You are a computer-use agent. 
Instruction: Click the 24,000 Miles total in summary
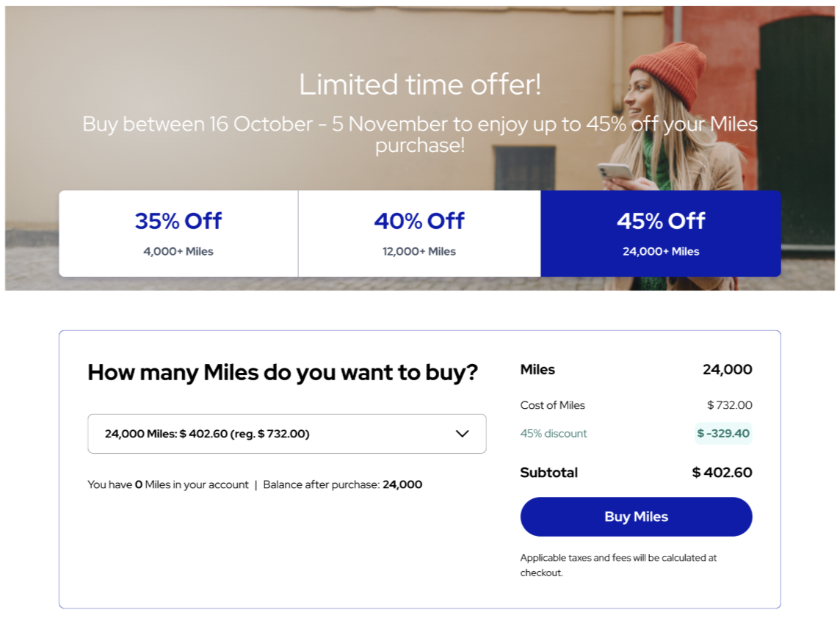pos(727,370)
